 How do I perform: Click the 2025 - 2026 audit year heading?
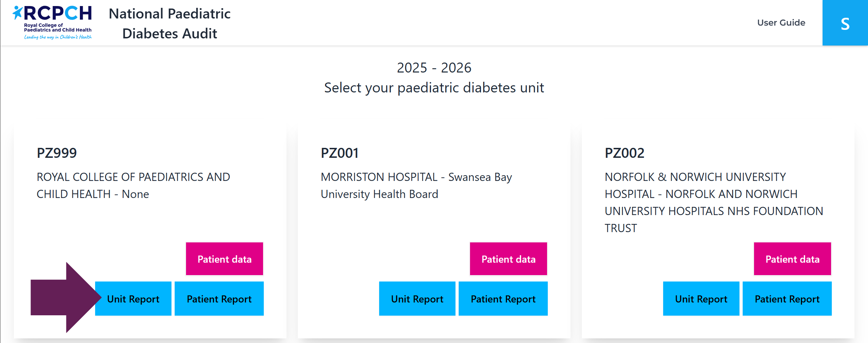click(x=434, y=68)
